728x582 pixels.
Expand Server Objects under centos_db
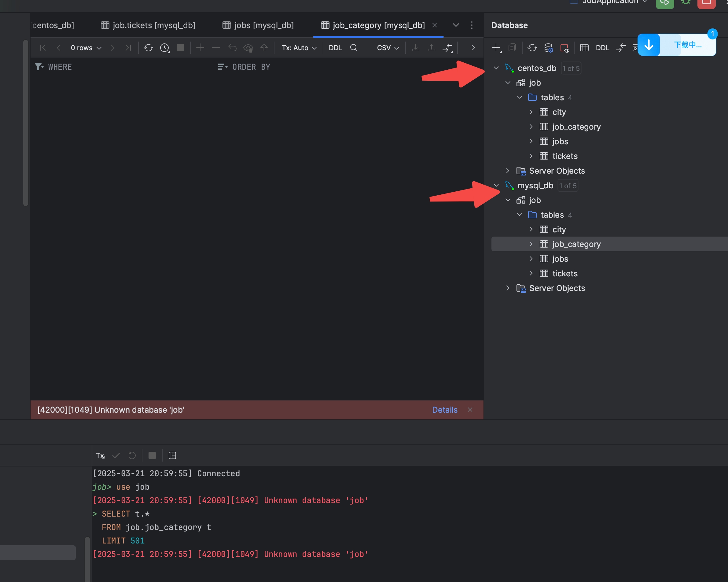(x=508, y=171)
